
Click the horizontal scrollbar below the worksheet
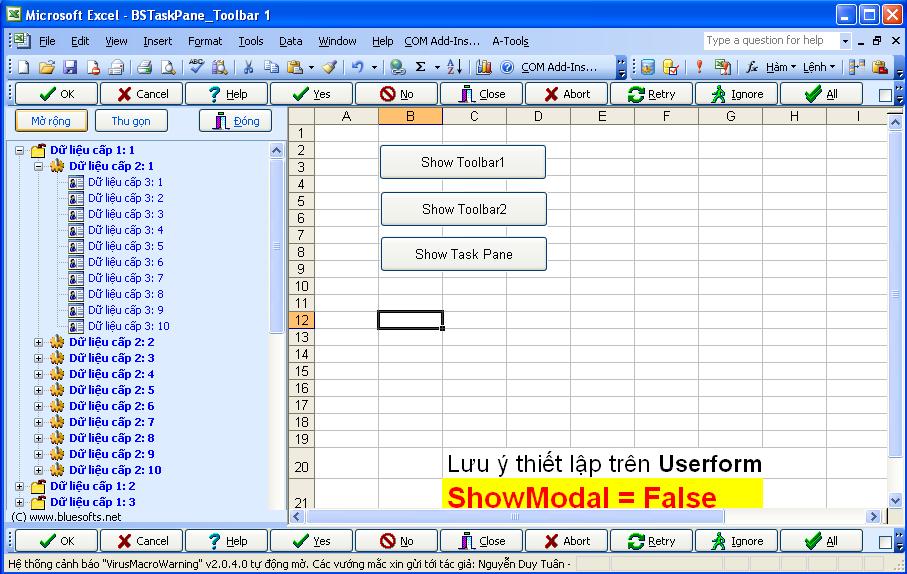tap(580, 517)
